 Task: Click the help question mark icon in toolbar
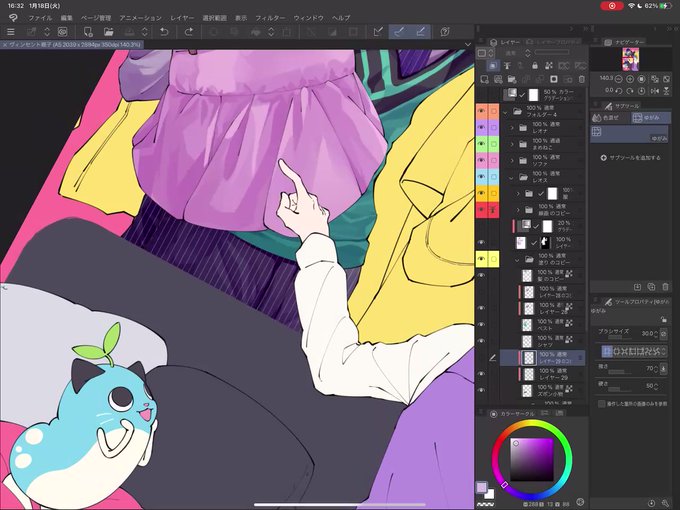pos(445,32)
